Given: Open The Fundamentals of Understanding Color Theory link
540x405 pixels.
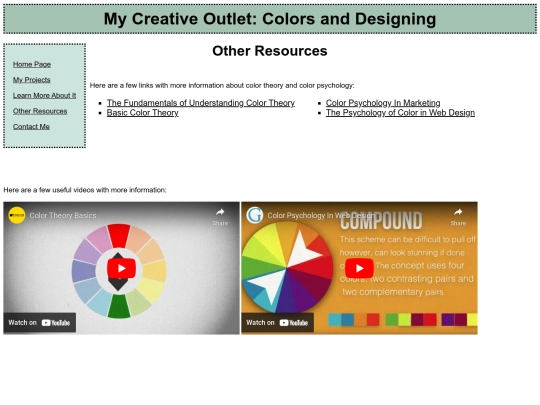Looking at the screenshot, I should (201, 103).
